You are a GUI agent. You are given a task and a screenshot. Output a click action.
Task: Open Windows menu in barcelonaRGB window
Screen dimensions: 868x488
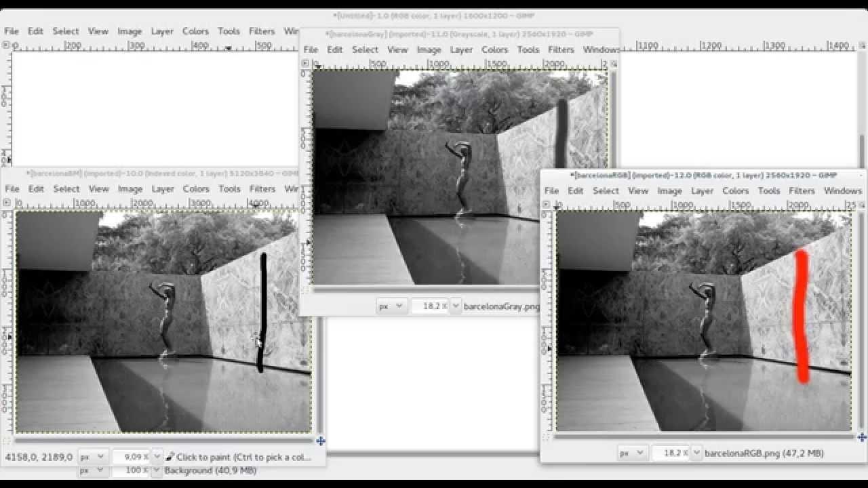tap(843, 191)
